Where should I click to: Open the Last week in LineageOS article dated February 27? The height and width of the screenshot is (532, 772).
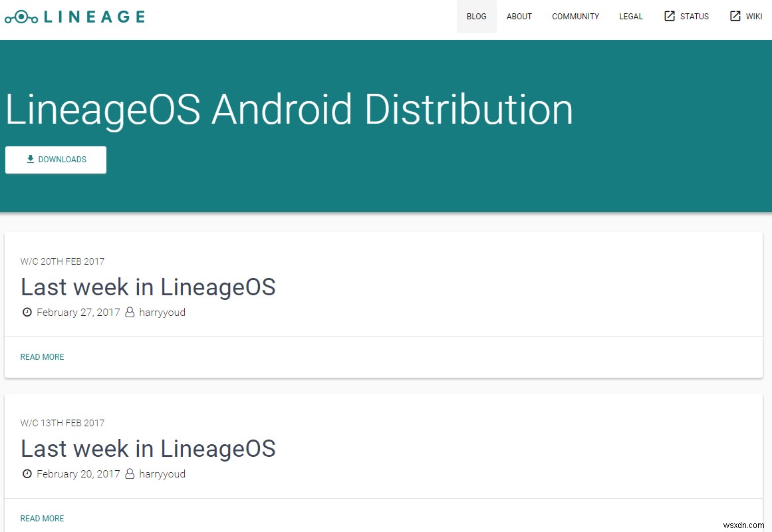tap(148, 287)
